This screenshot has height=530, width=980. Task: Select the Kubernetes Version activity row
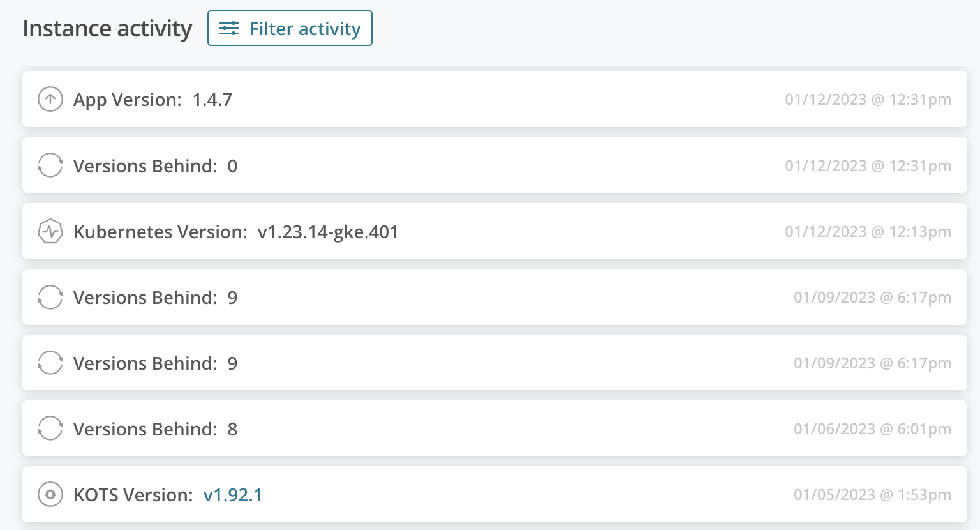383,231
